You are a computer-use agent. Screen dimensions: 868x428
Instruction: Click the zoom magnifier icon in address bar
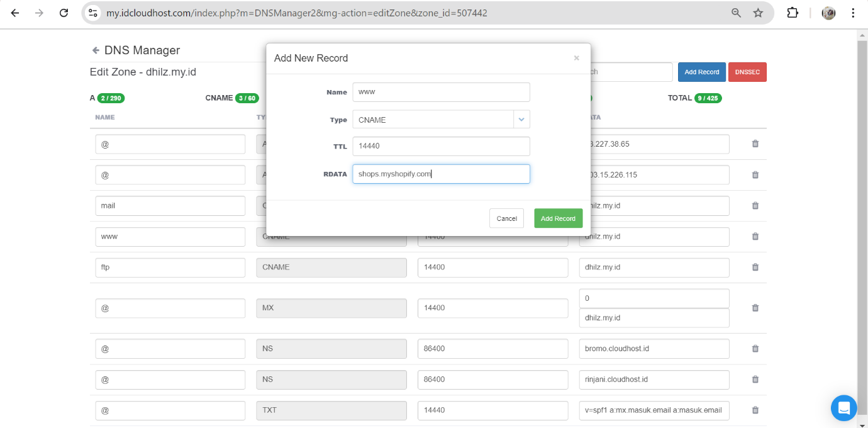[x=736, y=13]
